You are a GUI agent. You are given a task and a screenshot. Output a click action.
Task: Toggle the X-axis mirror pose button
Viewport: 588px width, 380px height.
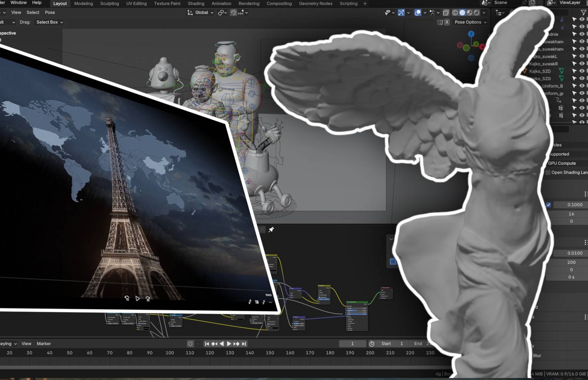[447, 22]
